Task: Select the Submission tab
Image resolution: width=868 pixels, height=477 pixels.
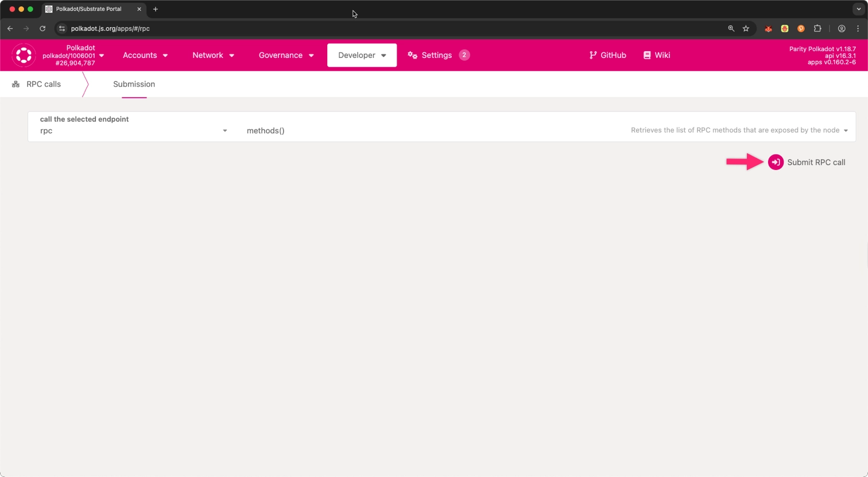Action: [x=134, y=84]
